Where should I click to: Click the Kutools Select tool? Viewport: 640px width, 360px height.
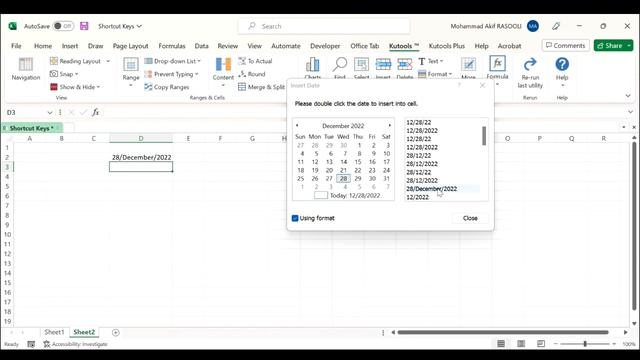[362, 68]
